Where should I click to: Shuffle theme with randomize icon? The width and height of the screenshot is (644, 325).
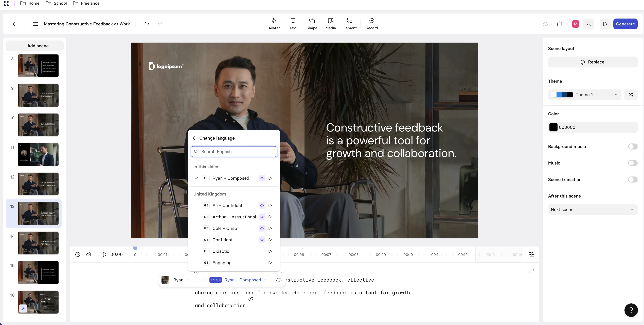point(631,95)
